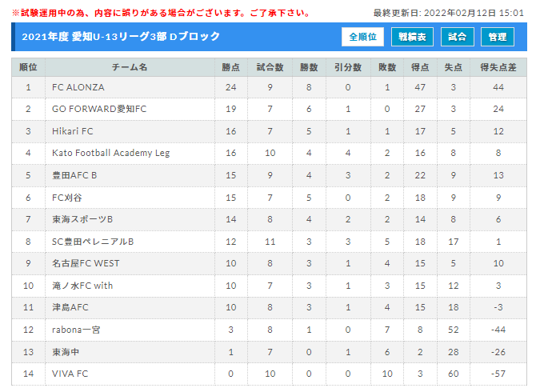This screenshot has height=392, width=536.
Task: Click Kato Football Academy Leg
Action: [x=110, y=153]
